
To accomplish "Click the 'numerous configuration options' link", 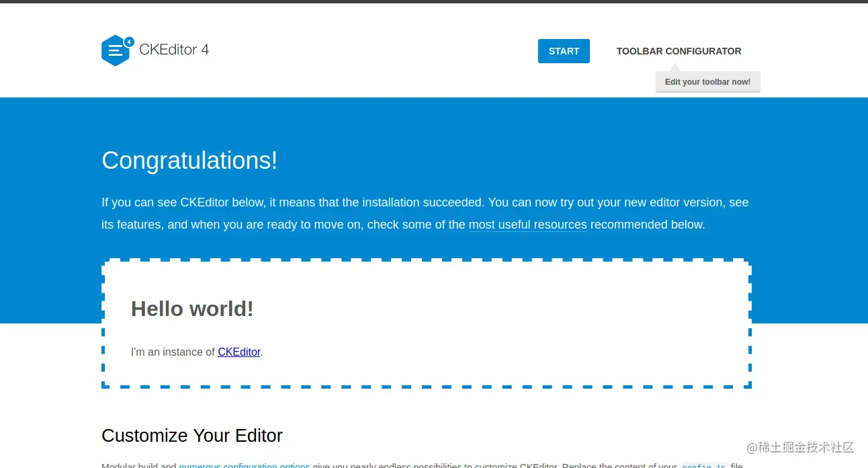I will click(244, 465).
